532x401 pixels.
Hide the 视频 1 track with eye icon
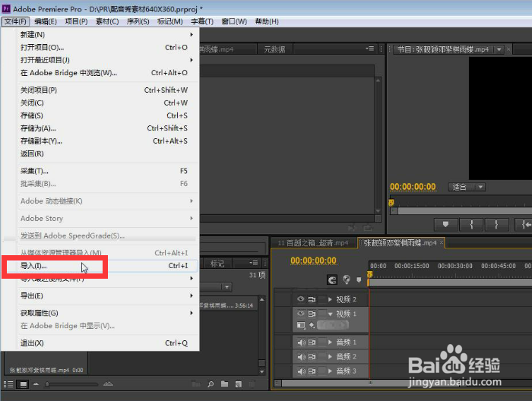pos(301,314)
